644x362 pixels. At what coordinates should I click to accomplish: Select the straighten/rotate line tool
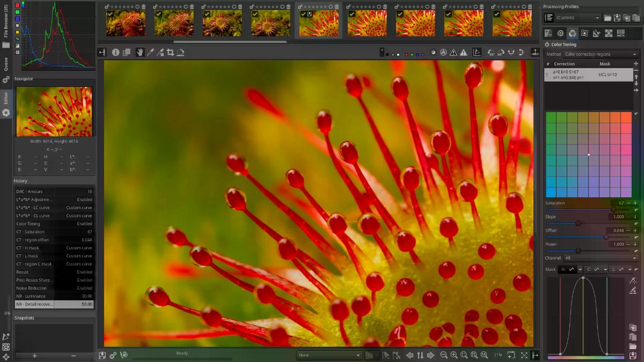(181, 52)
